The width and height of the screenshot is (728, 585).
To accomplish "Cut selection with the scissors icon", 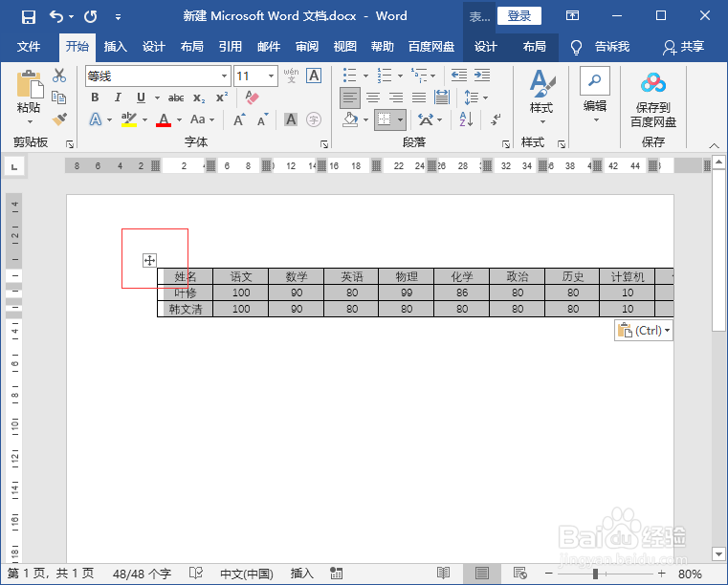I will point(59,76).
